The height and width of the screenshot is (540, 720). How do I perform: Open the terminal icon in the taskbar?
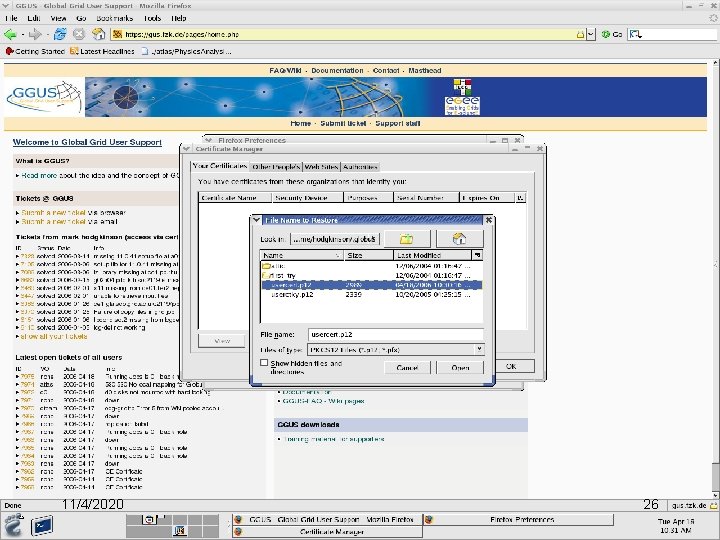43,524
